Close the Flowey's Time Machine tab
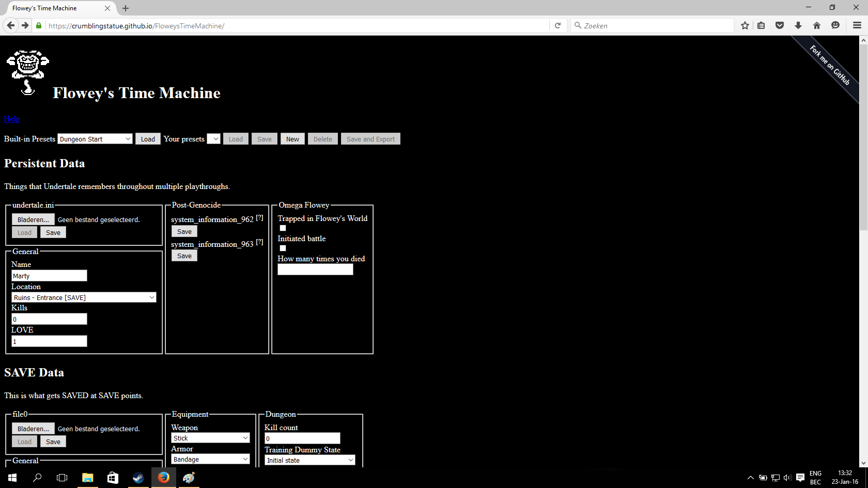The height and width of the screenshot is (488, 868). [107, 8]
